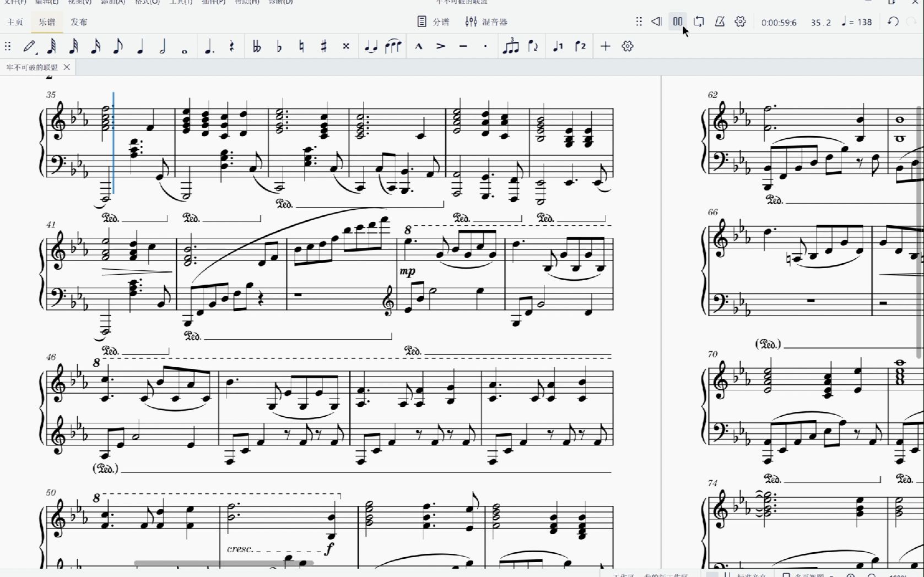Add a slur with the slur icon

[x=393, y=46]
